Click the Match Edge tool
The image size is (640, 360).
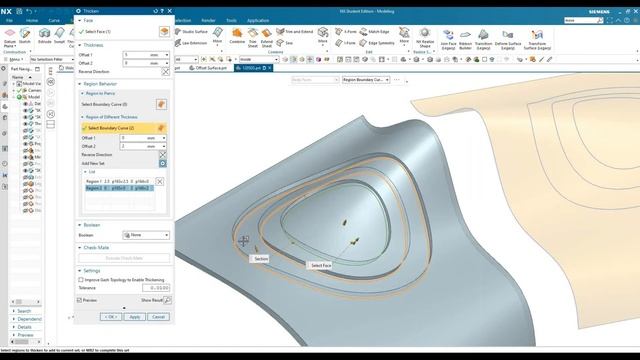pyautogui.click(x=375, y=31)
